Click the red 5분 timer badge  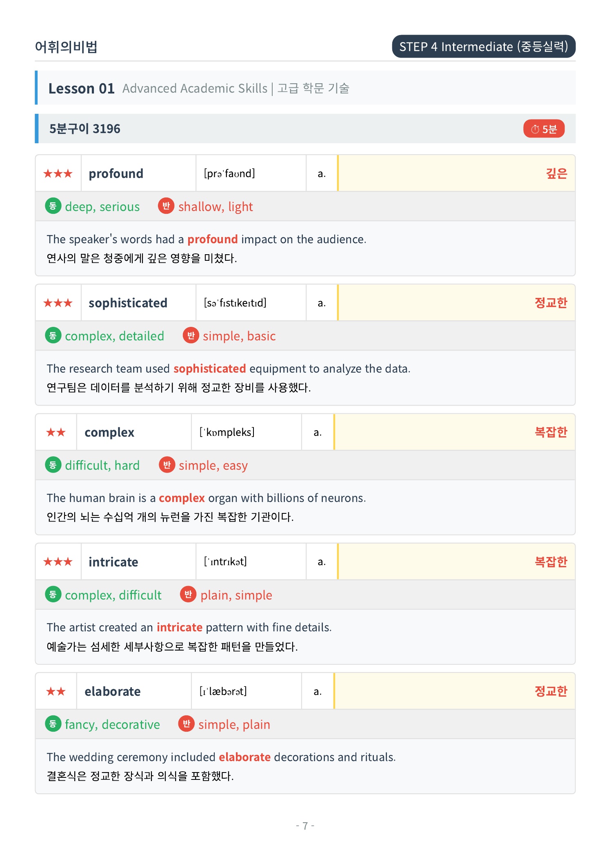point(544,129)
